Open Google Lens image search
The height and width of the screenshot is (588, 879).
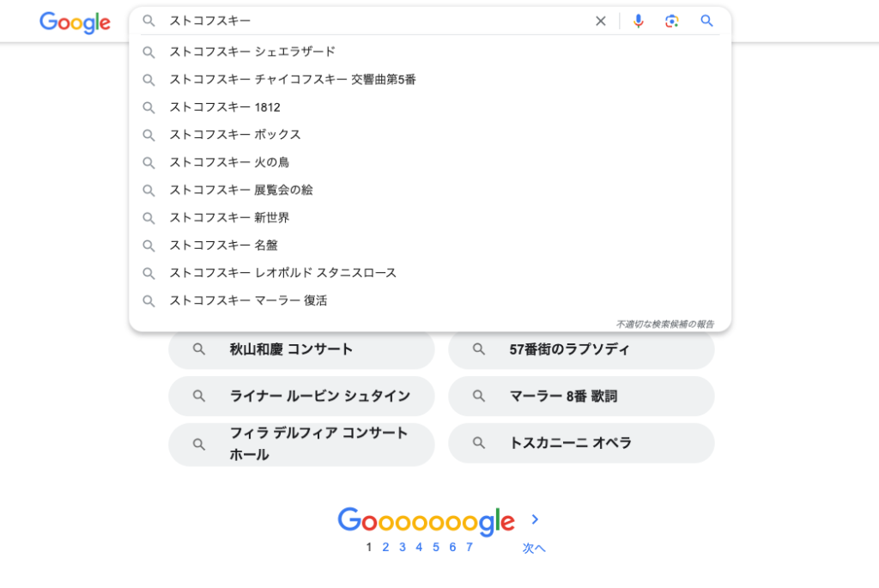(x=672, y=21)
